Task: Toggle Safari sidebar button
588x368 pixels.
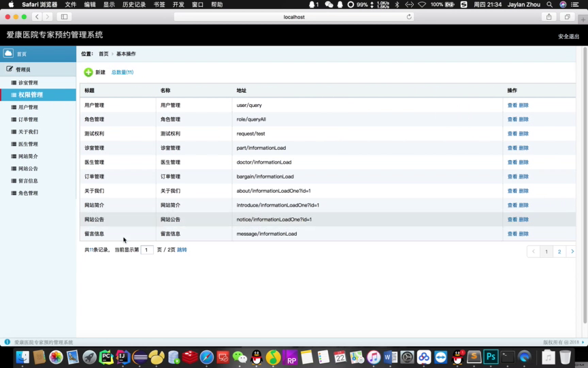Action: point(64,16)
